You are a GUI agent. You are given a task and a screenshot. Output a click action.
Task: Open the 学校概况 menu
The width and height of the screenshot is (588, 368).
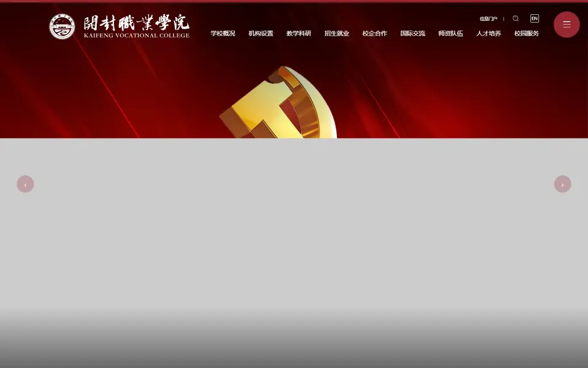[223, 33]
